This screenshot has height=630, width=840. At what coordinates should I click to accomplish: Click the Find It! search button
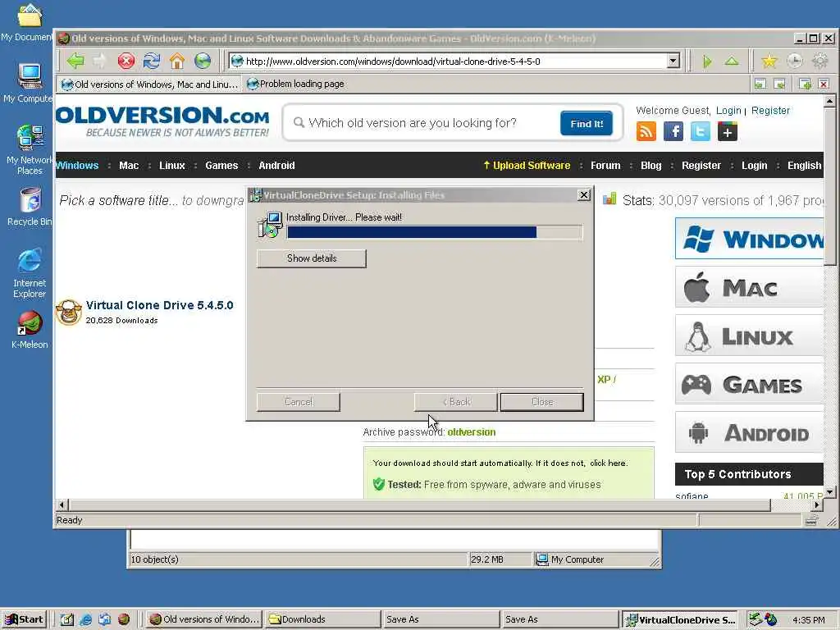point(587,124)
